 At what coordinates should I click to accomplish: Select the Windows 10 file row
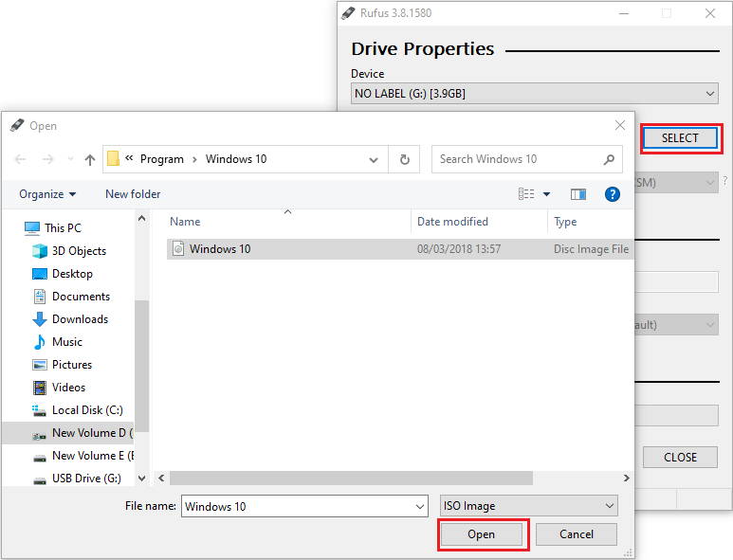pyautogui.click(x=400, y=249)
